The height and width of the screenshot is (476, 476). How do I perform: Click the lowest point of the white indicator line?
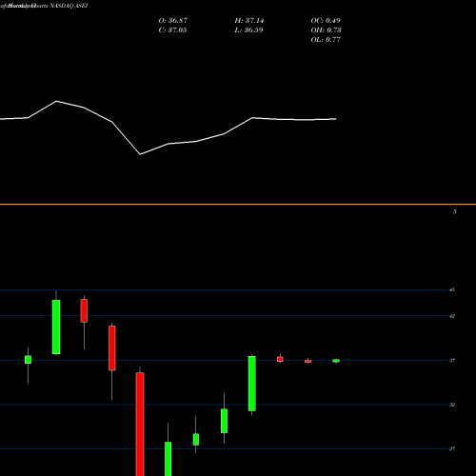(140, 154)
